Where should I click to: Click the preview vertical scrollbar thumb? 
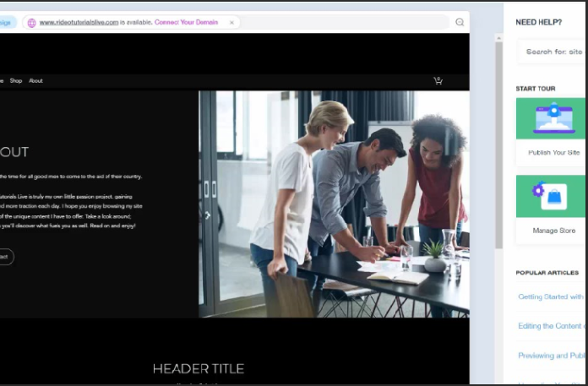click(x=498, y=145)
